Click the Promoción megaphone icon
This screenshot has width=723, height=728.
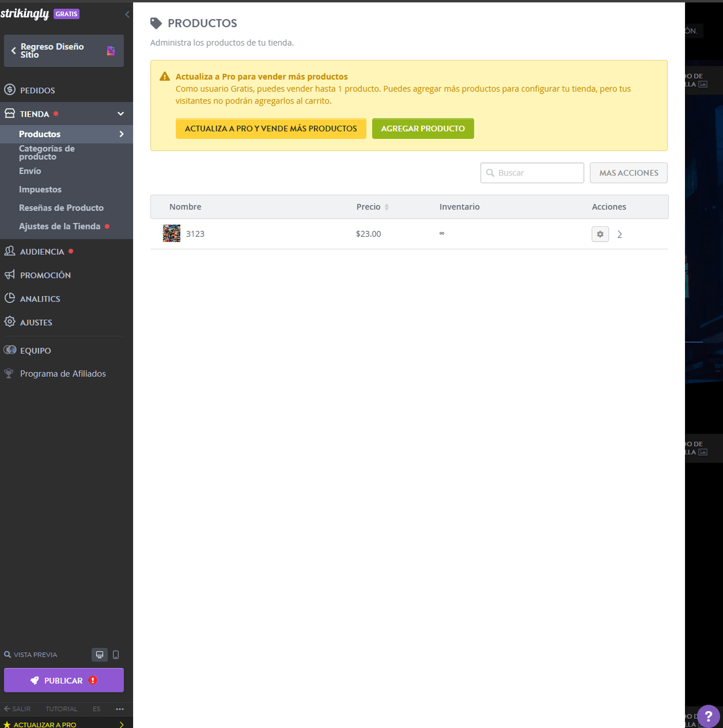10,275
